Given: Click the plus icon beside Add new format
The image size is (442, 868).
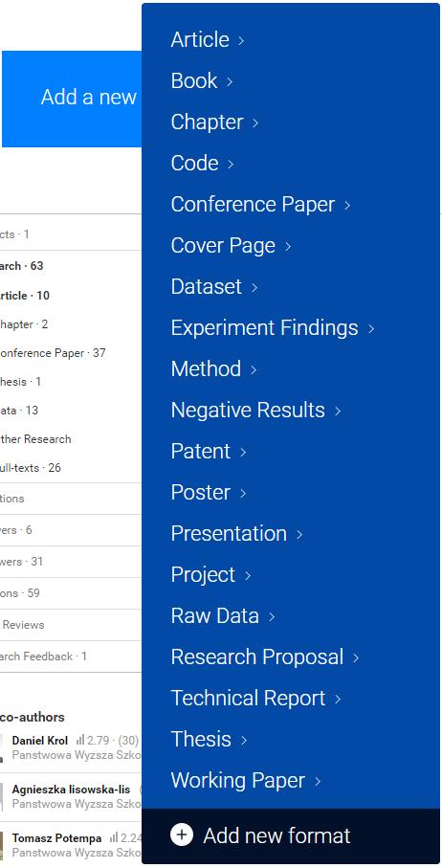Looking at the screenshot, I should coord(182,835).
